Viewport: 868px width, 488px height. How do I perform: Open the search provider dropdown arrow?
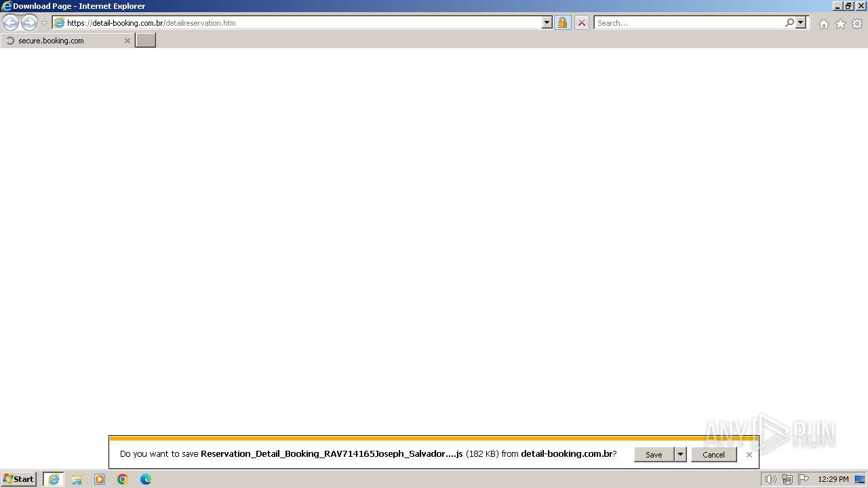801,23
